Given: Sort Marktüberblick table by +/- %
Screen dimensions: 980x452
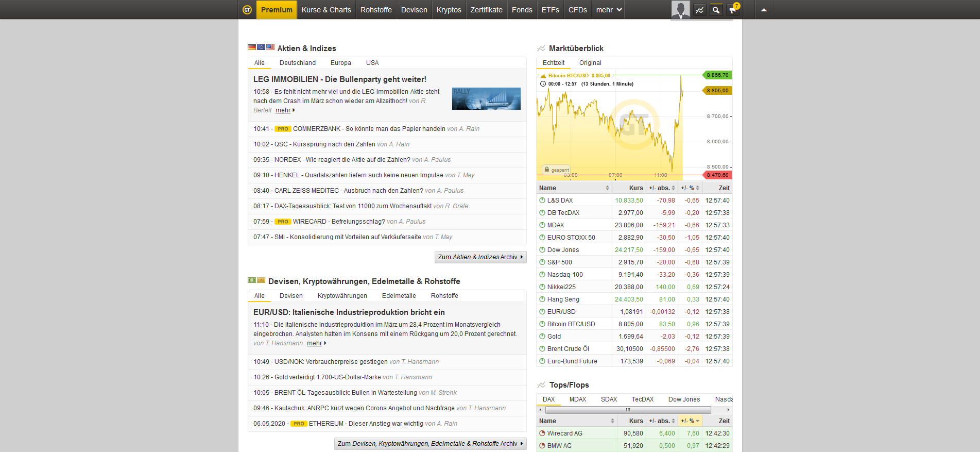Looking at the screenshot, I should coord(690,188).
